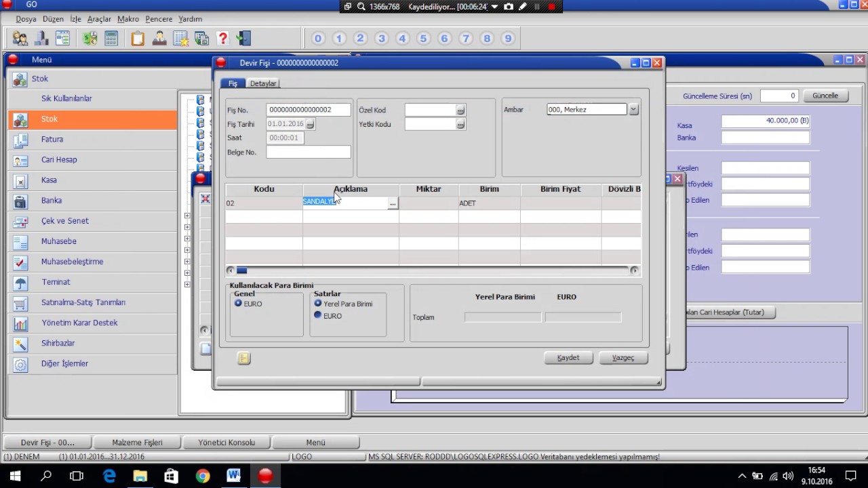Click the number 9 shortcut circle

click(x=508, y=39)
